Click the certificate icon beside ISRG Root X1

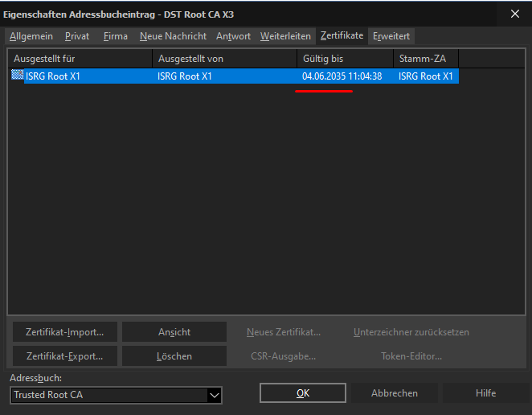[18, 75]
